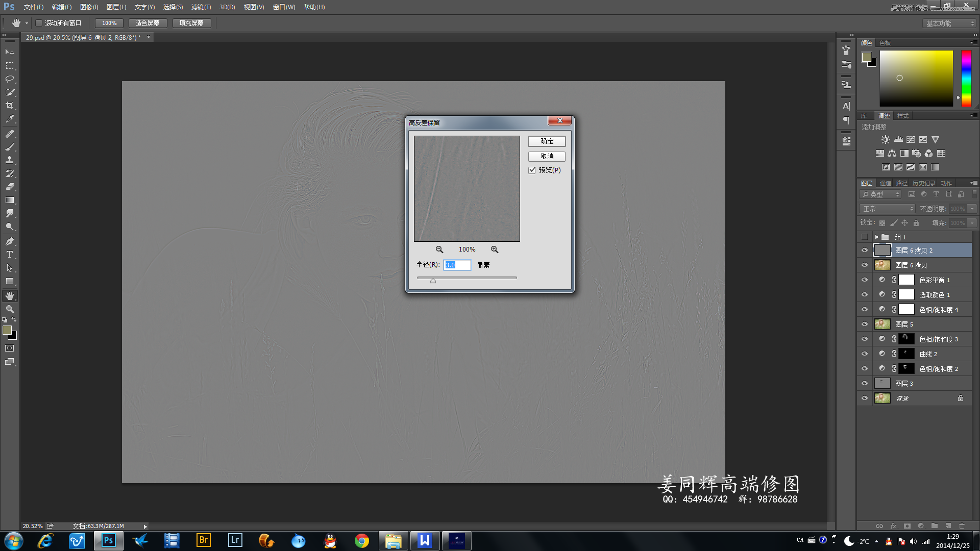Hide the 色彩平衡 1 adjustment layer
Screen dimensions: 980x551
coord(865,280)
